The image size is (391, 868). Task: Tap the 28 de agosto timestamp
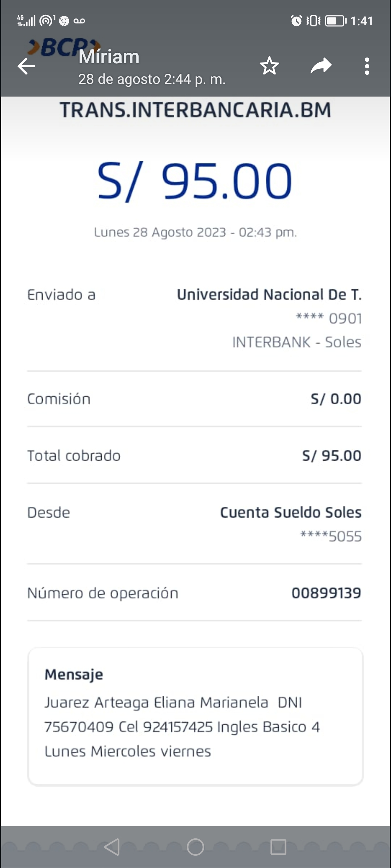point(152,79)
